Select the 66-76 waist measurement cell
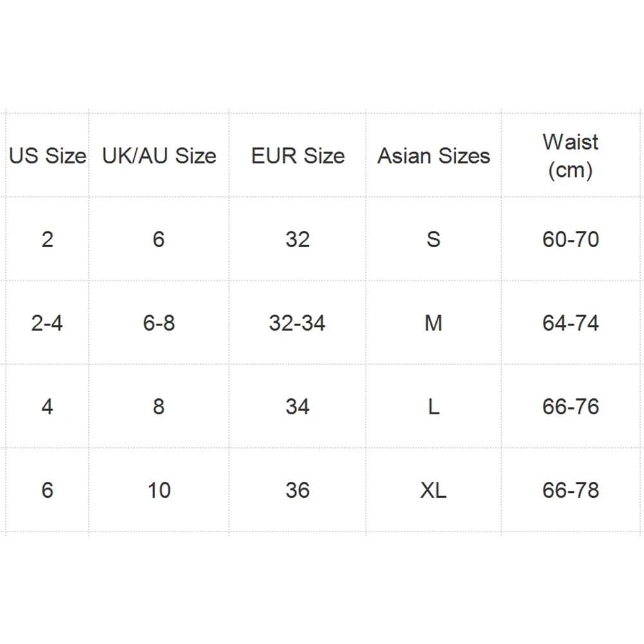The height and width of the screenshot is (644, 644). [570, 407]
